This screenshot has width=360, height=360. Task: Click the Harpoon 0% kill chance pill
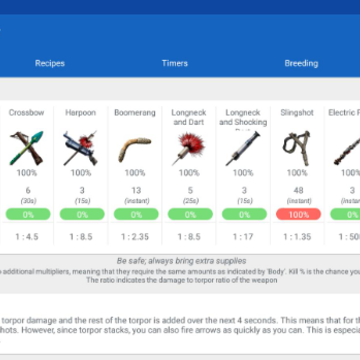(x=82, y=214)
